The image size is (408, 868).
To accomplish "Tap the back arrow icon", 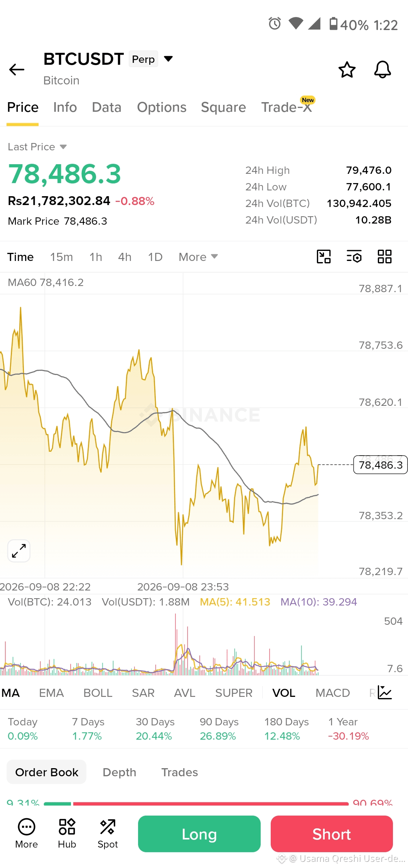I will tap(17, 69).
